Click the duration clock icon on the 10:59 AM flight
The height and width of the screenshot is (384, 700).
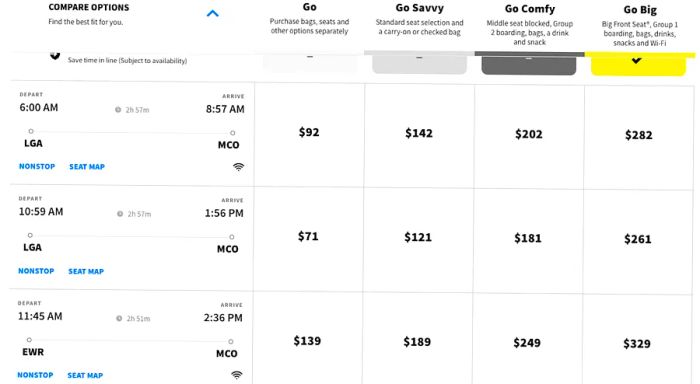coord(120,214)
